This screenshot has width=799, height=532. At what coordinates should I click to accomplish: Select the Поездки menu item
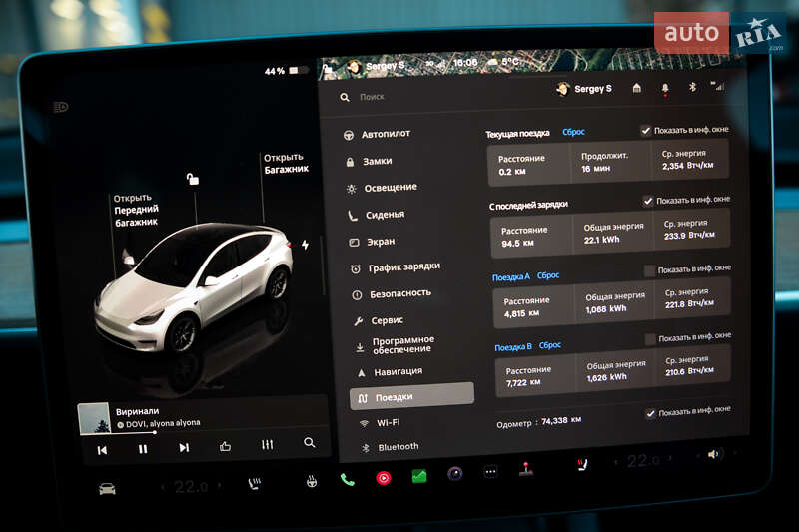(411, 396)
